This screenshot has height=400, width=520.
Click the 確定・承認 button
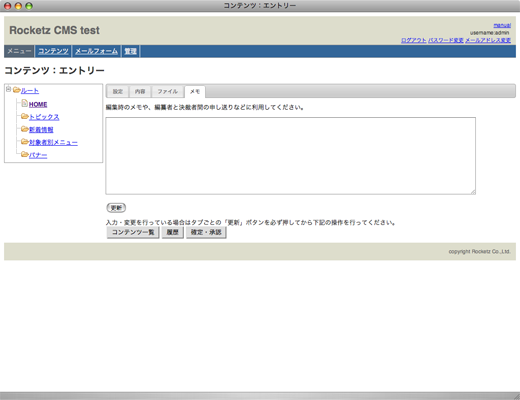(x=206, y=232)
